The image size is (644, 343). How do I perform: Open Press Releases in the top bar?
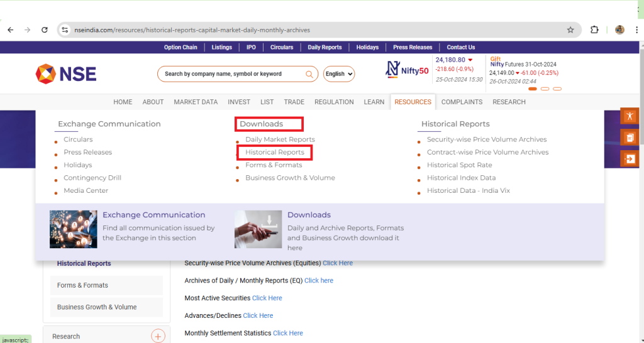(413, 47)
